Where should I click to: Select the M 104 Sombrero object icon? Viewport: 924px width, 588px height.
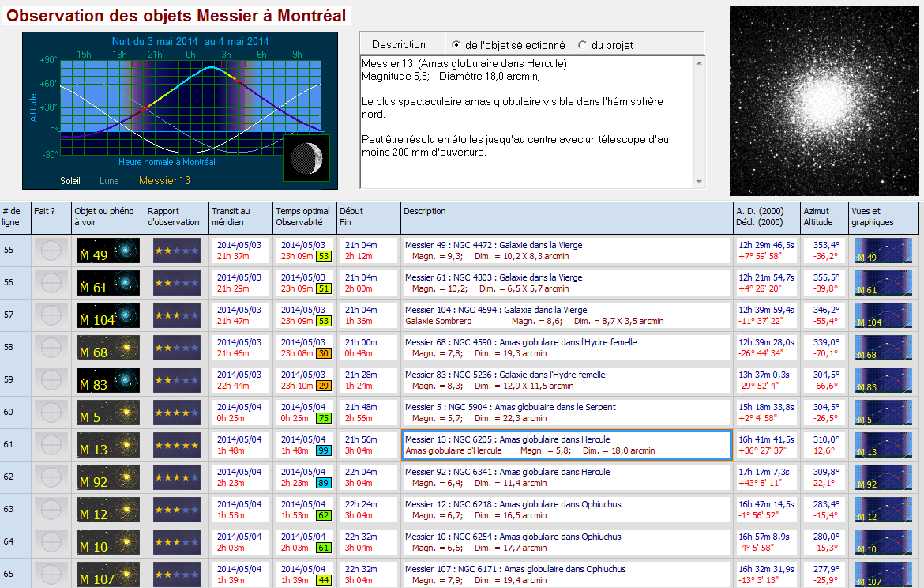coord(107,316)
